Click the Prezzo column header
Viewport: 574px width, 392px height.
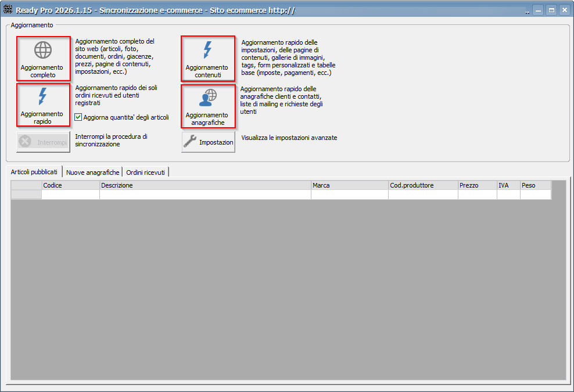476,185
